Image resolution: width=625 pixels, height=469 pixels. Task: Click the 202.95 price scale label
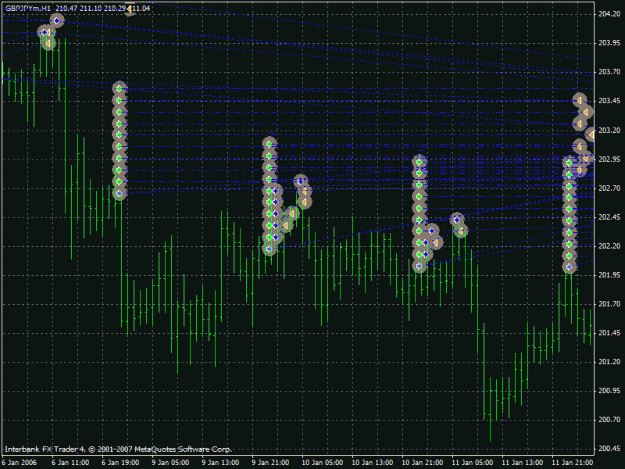[609, 159]
